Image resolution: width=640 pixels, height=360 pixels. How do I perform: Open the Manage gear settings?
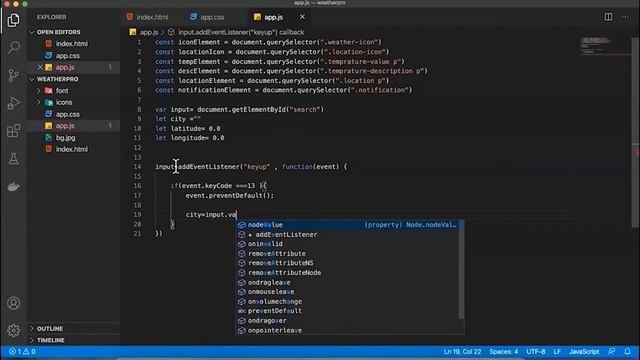(13, 330)
